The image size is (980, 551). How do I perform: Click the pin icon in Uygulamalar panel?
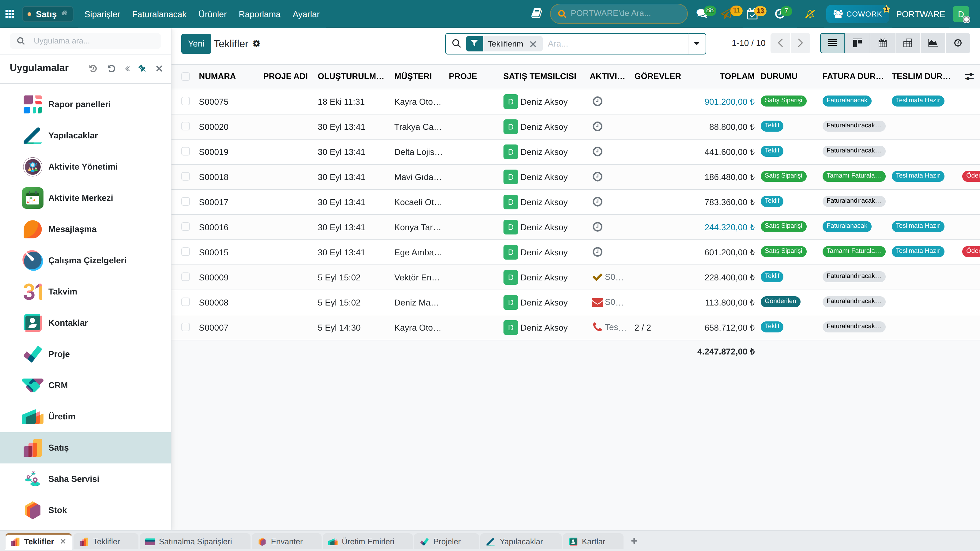tap(142, 69)
